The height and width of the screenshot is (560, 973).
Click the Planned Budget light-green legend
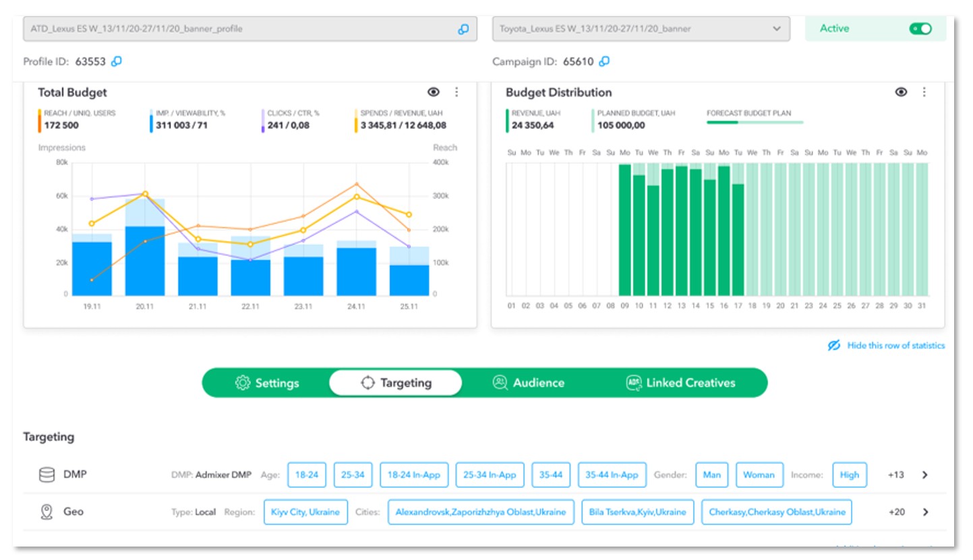[593, 120]
